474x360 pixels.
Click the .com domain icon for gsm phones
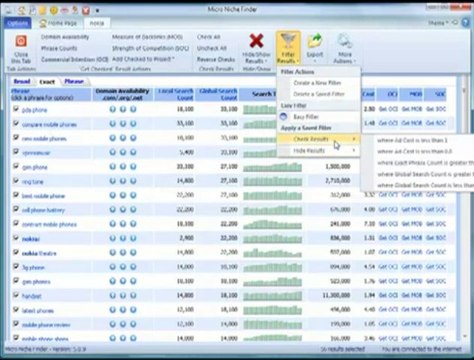coord(113,281)
